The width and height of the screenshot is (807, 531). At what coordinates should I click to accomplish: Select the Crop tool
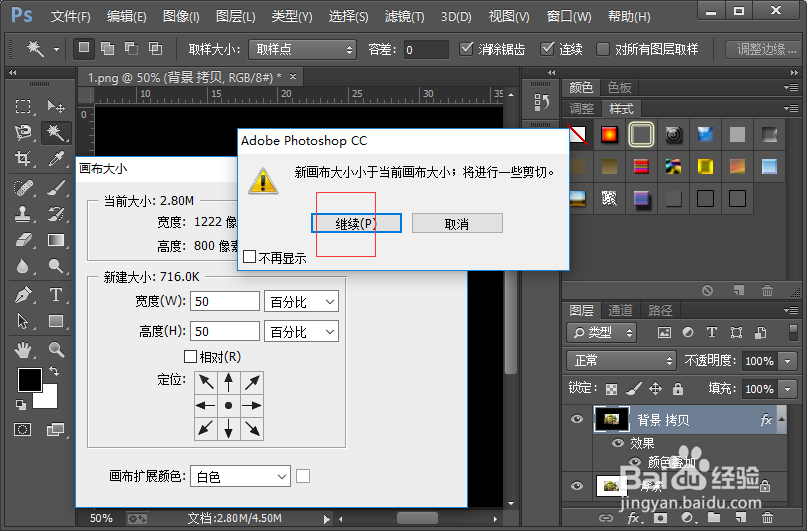pos(23,158)
